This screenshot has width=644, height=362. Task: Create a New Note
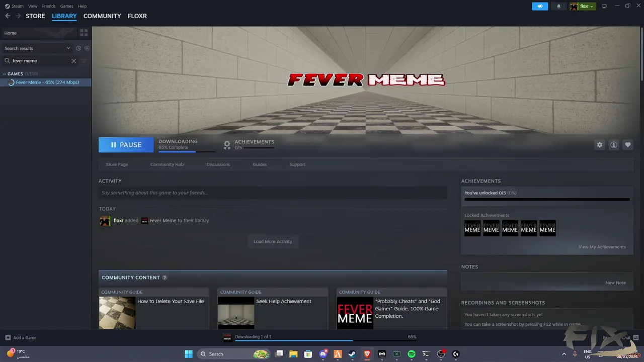615,283
